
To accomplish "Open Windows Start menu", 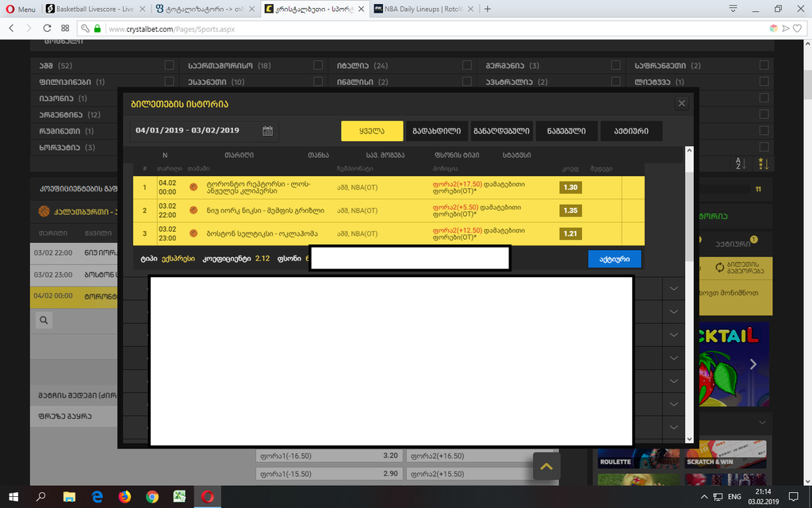I will [13, 497].
